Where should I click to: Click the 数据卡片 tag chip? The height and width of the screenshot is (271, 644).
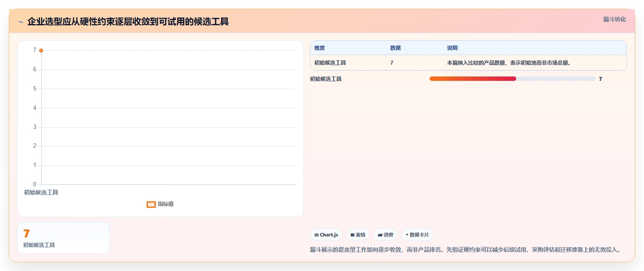(417, 235)
